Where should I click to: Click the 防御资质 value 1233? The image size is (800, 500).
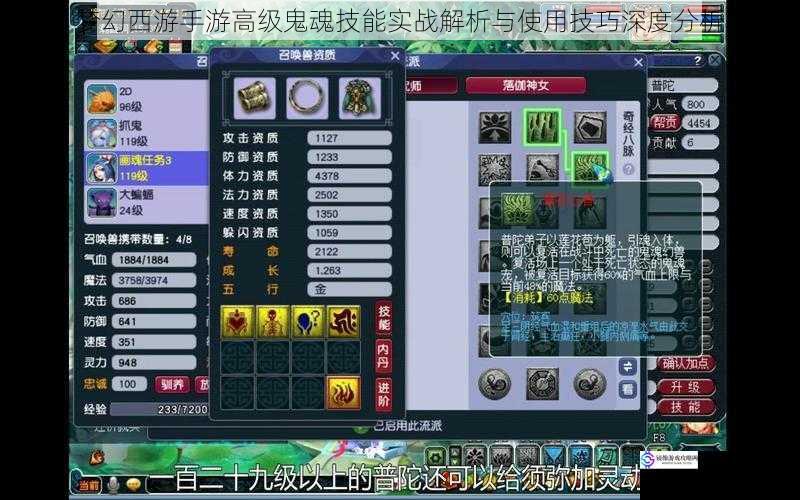(349, 157)
